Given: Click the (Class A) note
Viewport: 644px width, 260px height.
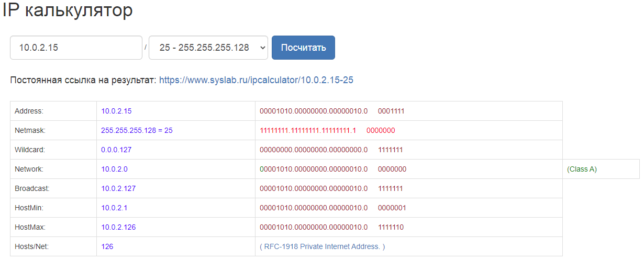Looking at the screenshot, I should coord(582,169).
